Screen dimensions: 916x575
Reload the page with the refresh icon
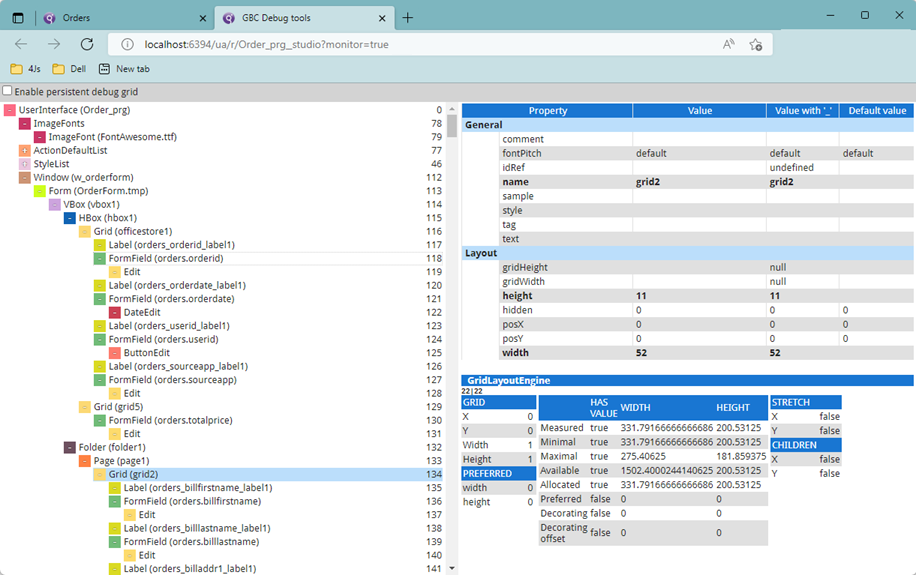click(x=87, y=44)
